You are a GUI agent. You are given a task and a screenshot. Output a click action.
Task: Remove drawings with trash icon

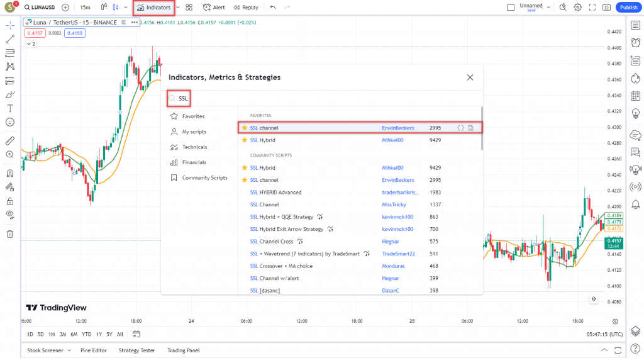point(10,234)
